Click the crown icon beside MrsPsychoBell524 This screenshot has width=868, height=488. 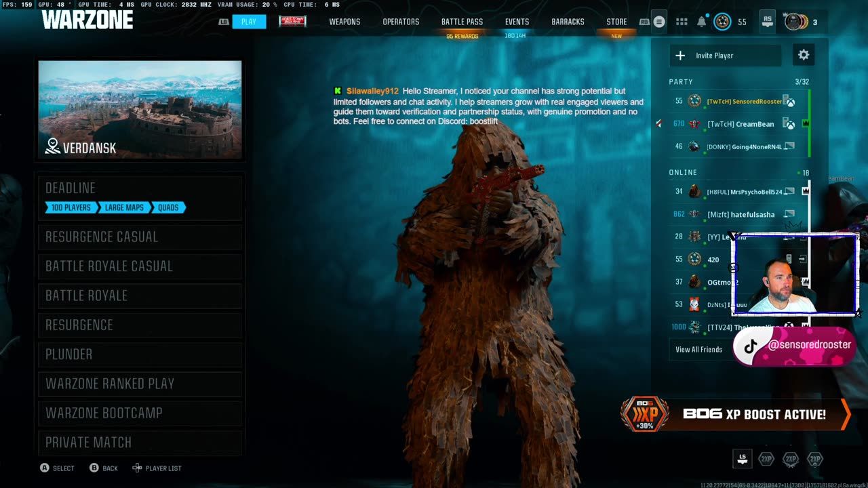[x=806, y=192]
